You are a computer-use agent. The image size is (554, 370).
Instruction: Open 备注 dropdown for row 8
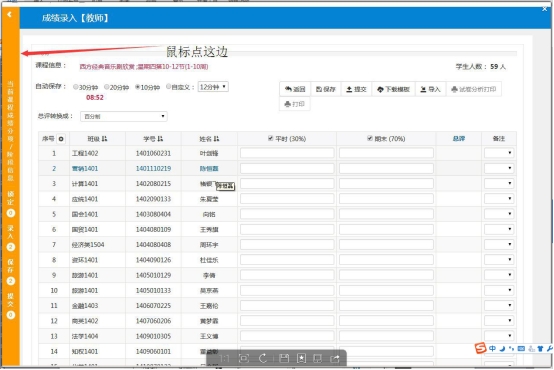click(x=499, y=260)
